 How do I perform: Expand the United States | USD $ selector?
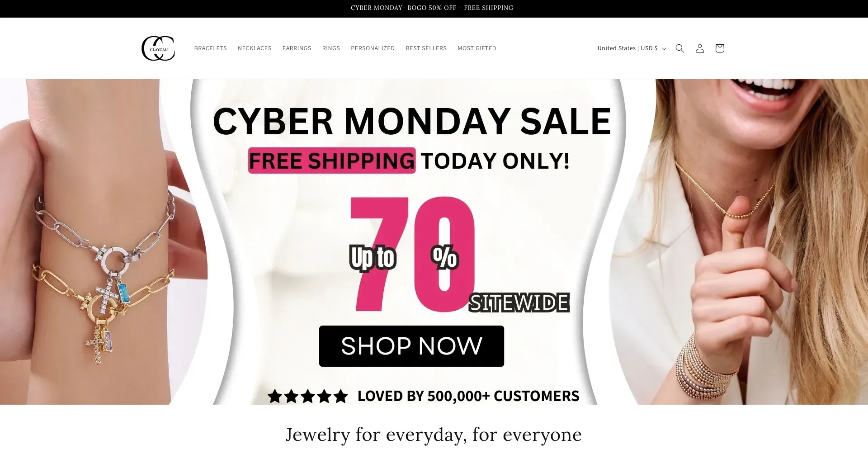[x=632, y=48]
